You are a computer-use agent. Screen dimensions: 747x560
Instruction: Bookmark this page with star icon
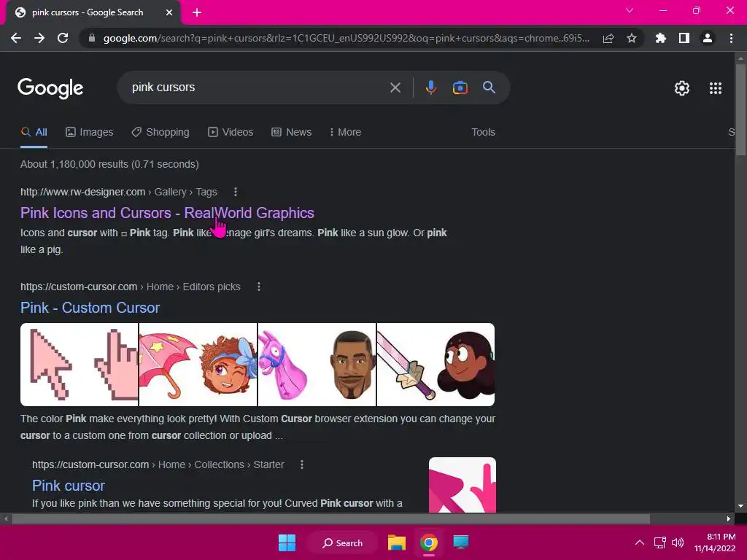pos(632,38)
